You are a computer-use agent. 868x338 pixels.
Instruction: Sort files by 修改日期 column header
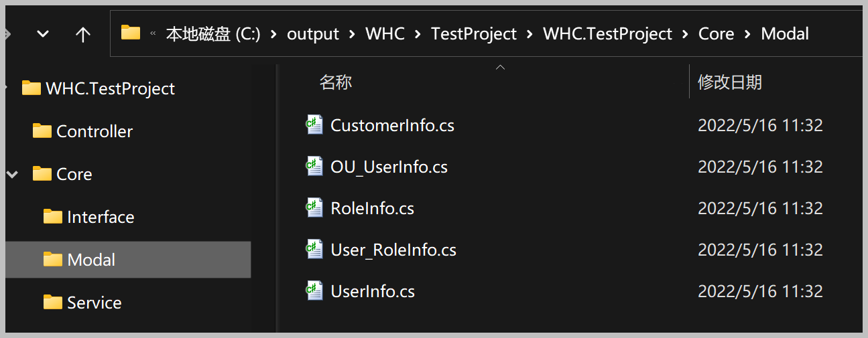coord(729,82)
